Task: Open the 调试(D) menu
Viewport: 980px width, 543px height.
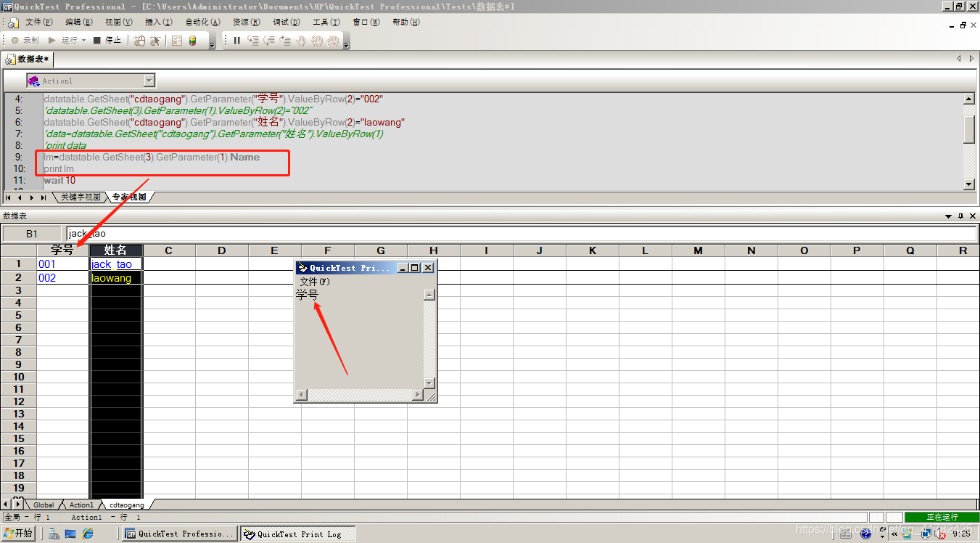Action: pyautogui.click(x=287, y=23)
